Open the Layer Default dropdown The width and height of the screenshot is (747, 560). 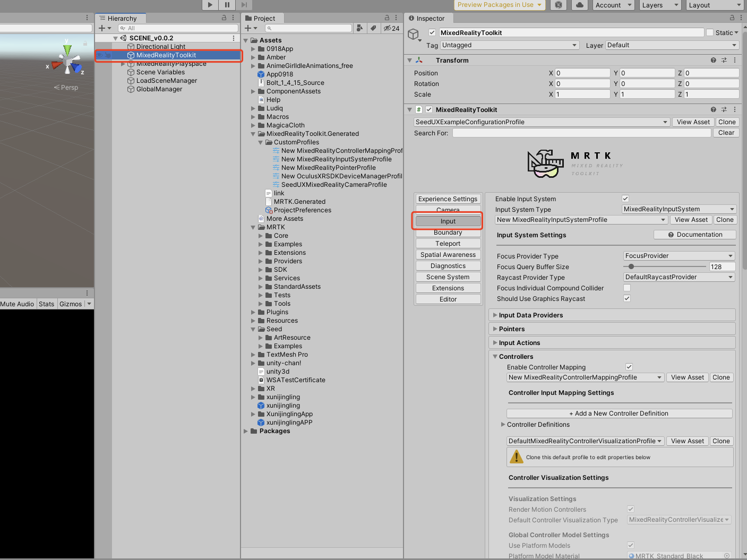(x=671, y=45)
